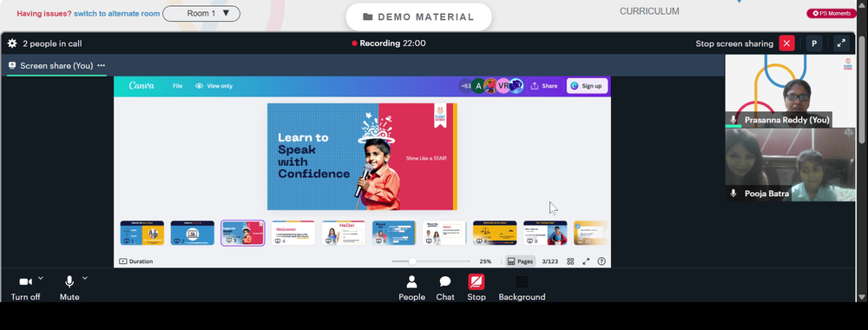This screenshot has width=868, height=330.
Task: Click Prasanna Reddy microphone indicator
Action: [x=733, y=120]
